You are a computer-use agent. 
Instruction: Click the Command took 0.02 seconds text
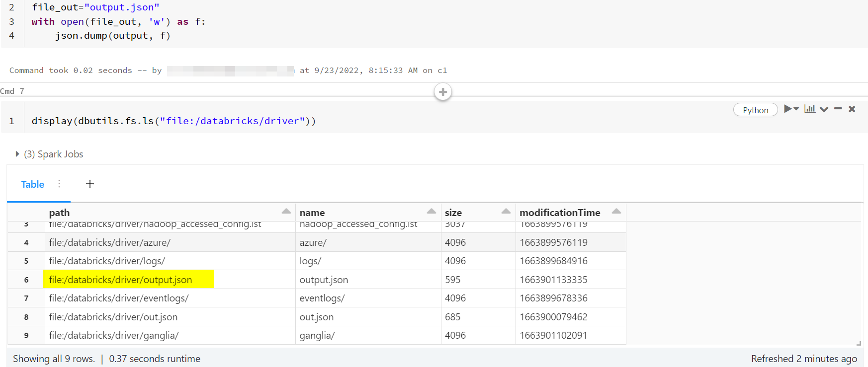71,71
